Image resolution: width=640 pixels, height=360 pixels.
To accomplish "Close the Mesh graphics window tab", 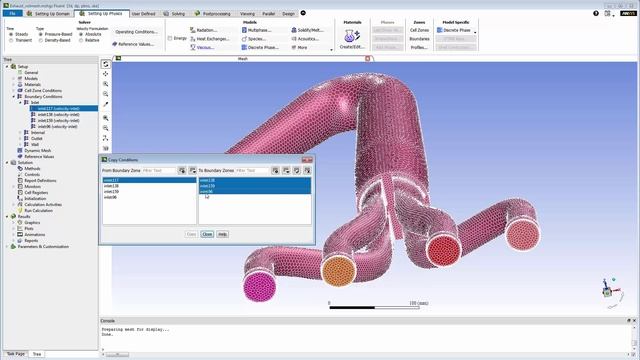I will coord(367,59).
